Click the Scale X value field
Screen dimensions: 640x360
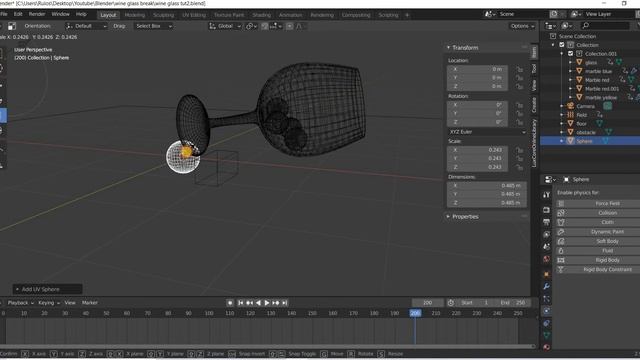point(478,150)
